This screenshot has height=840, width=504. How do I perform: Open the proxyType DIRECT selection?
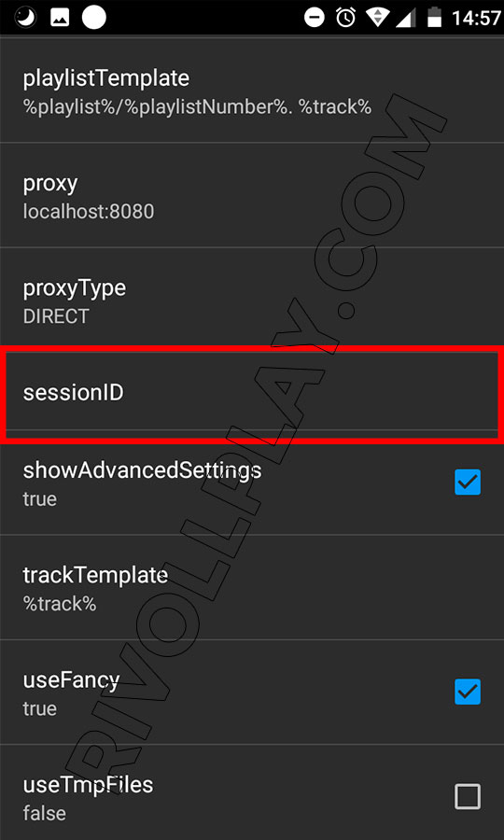pyautogui.click(x=252, y=300)
